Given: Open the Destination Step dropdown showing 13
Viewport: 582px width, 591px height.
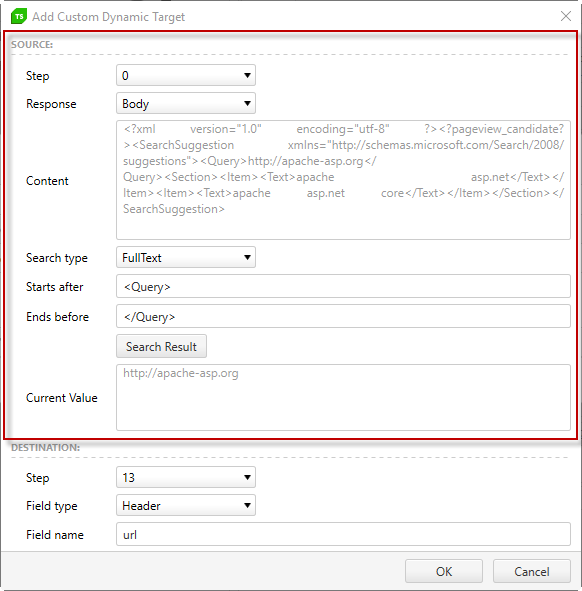Looking at the screenshot, I should (186, 477).
